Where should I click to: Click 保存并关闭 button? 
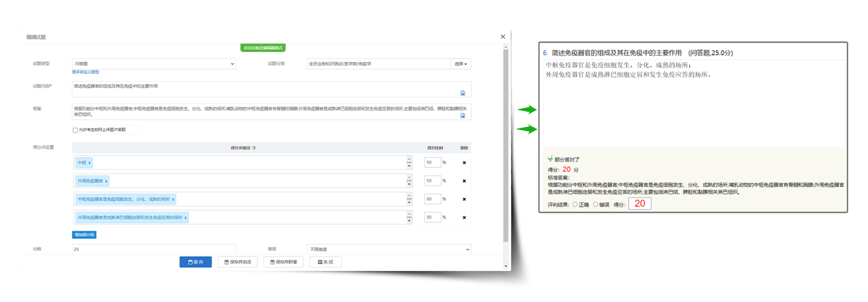237,262
